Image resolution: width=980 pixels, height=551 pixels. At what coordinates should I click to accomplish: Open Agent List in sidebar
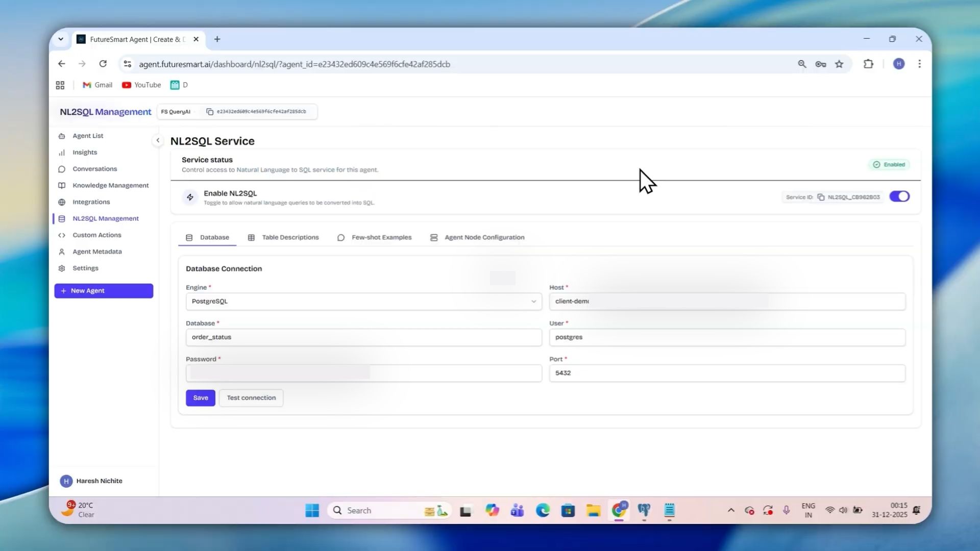click(x=88, y=136)
